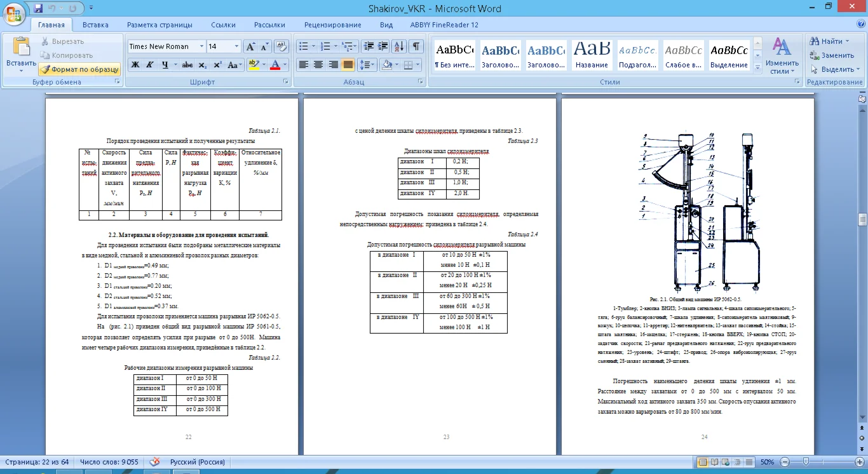Increase paragraph indent

coord(383,46)
